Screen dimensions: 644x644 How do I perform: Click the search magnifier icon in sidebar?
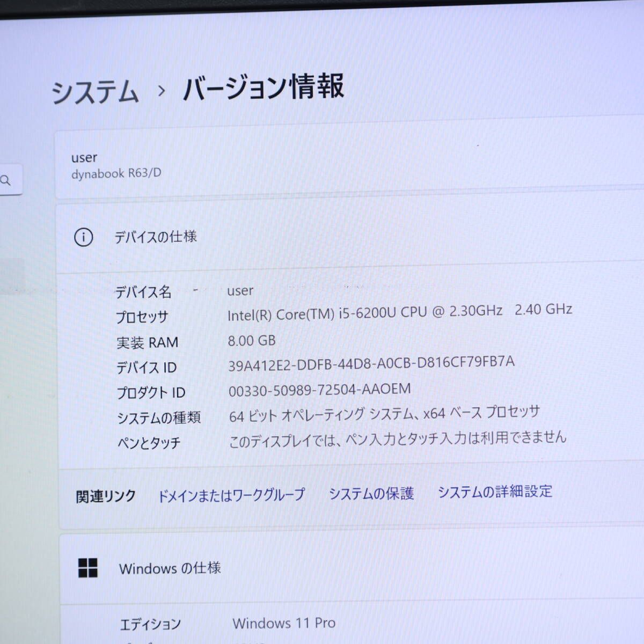pos(6,180)
